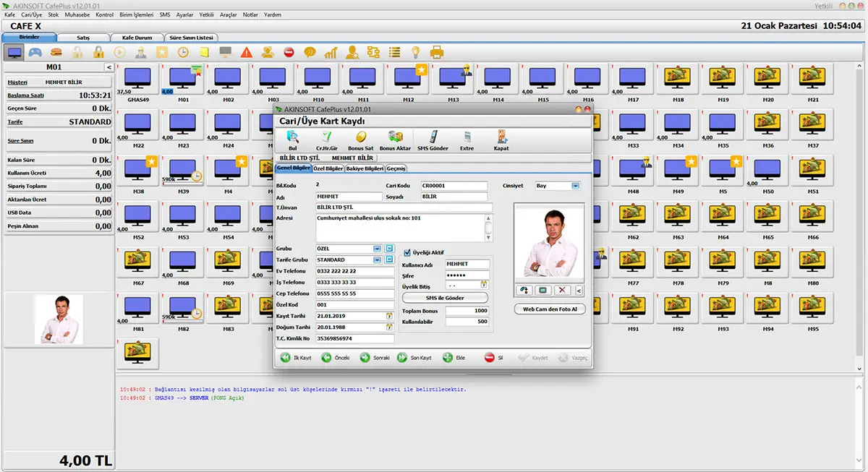868x472 pixels.
Task: Click the Önceki button
Action: click(x=336, y=358)
